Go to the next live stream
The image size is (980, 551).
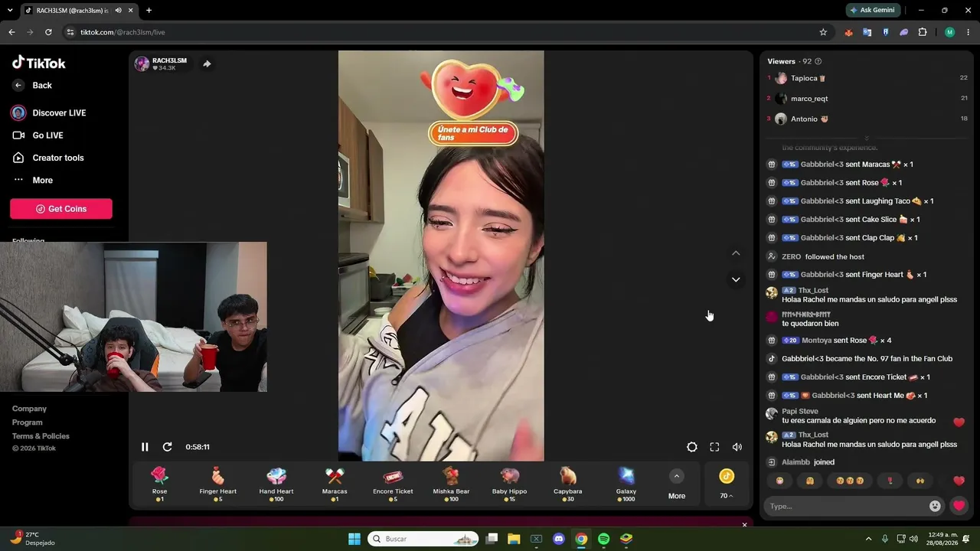736,279
